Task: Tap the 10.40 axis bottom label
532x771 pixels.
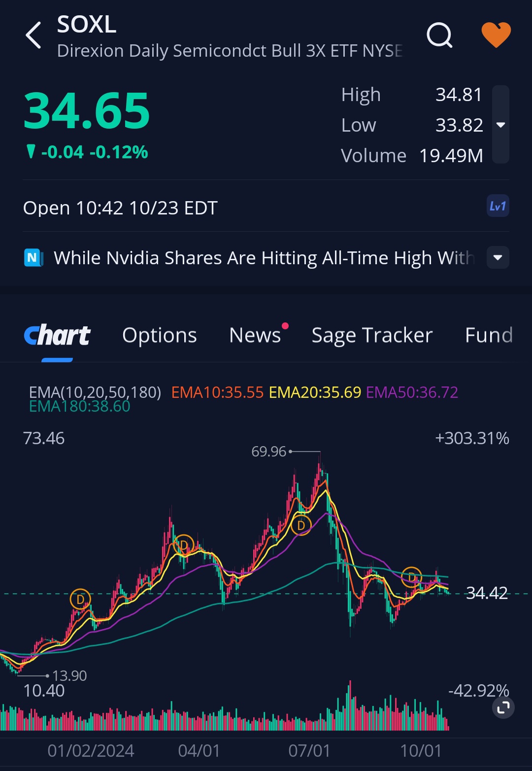Action: (44, 691)
